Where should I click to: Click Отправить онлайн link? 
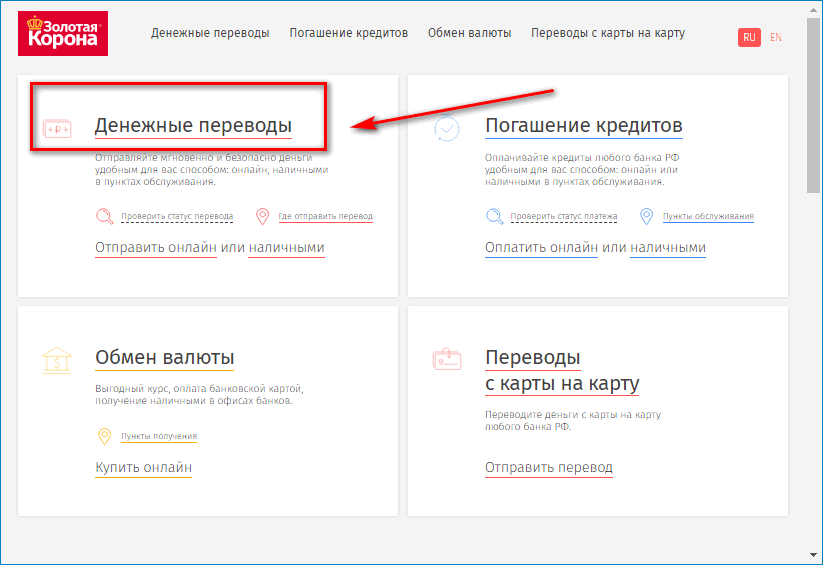pos(156,248)
